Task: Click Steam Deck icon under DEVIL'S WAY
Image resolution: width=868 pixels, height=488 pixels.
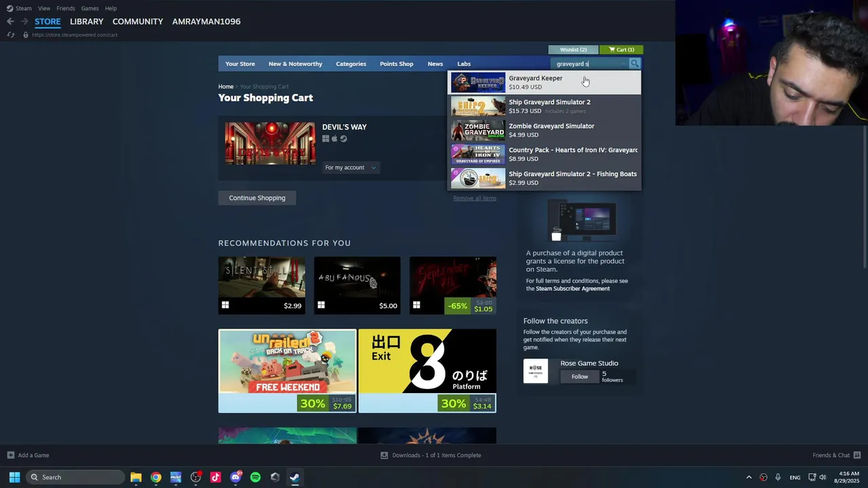Action: coord(343,139)
